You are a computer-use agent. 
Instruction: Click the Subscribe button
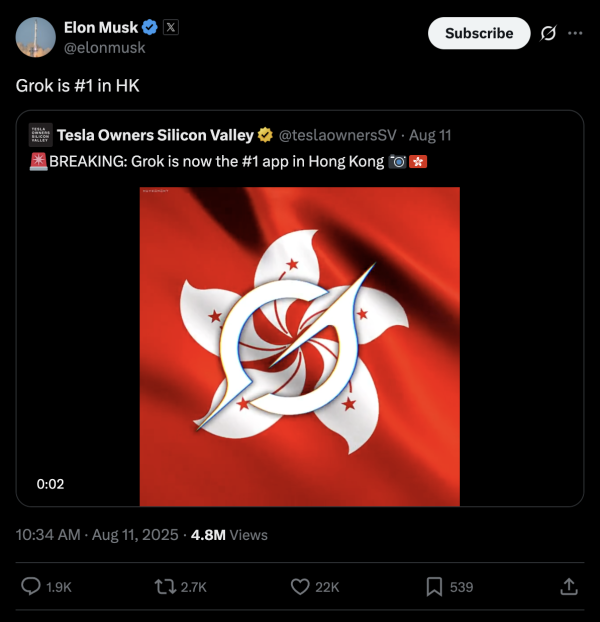478,33
